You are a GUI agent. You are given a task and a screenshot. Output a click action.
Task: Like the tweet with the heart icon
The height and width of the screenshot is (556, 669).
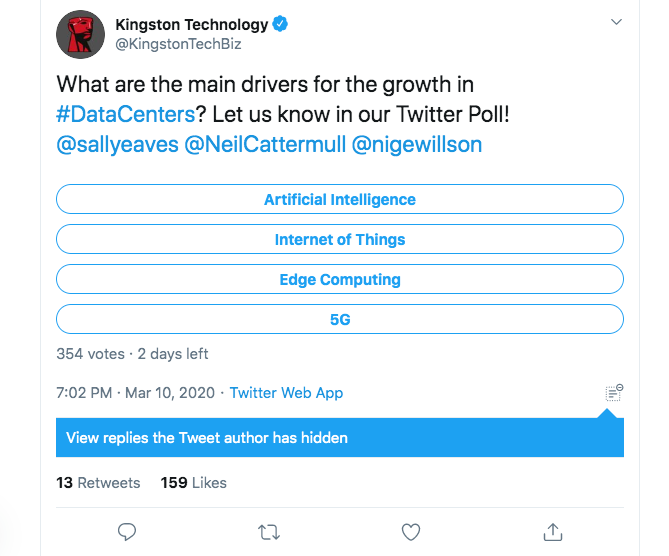coord(410,531)
